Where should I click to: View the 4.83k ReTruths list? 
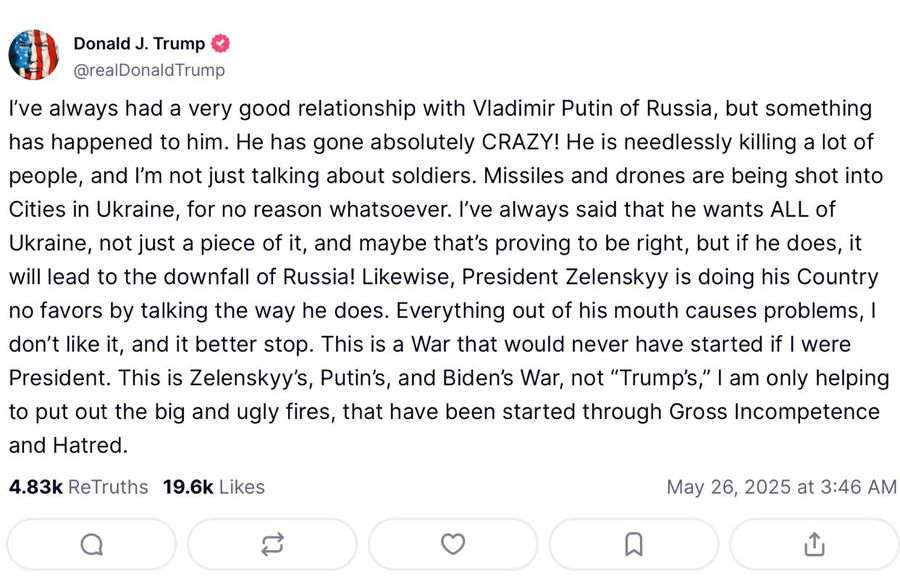[x=78, y=487]
